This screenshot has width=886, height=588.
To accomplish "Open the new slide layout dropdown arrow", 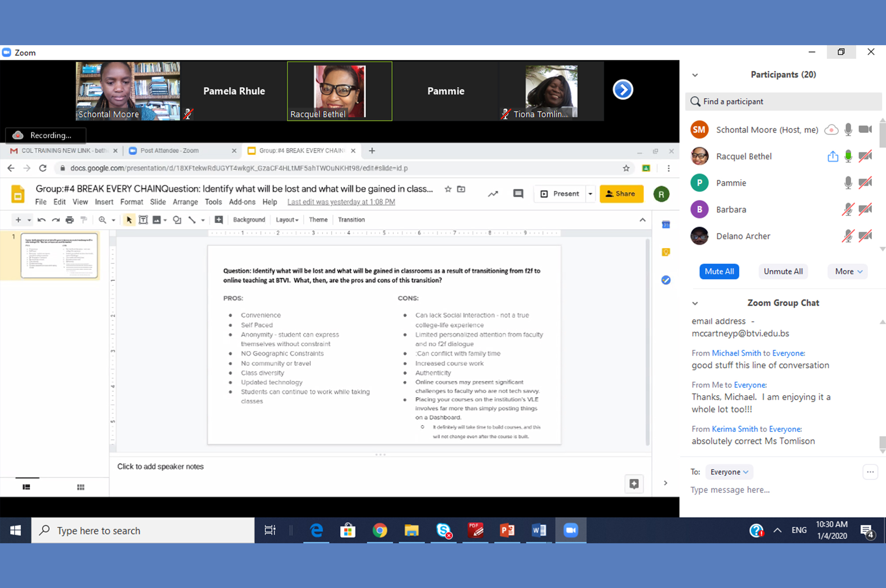I will [x=29, y=220].
